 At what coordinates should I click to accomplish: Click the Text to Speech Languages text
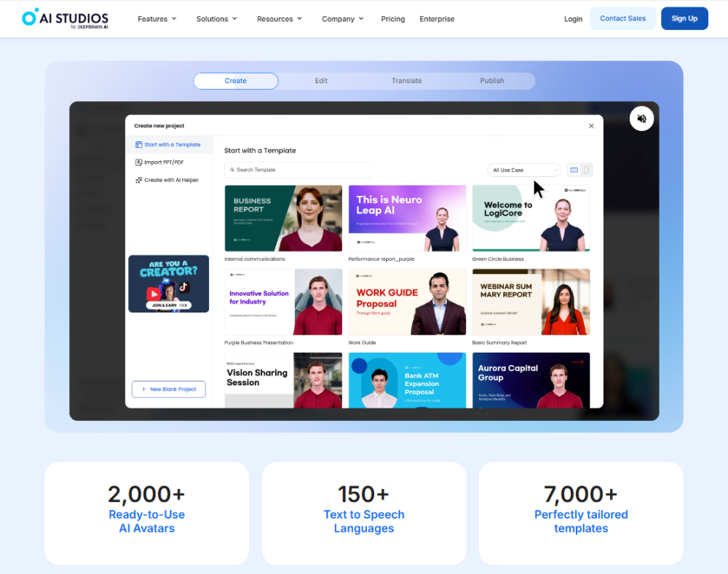(x=364, y=522)
